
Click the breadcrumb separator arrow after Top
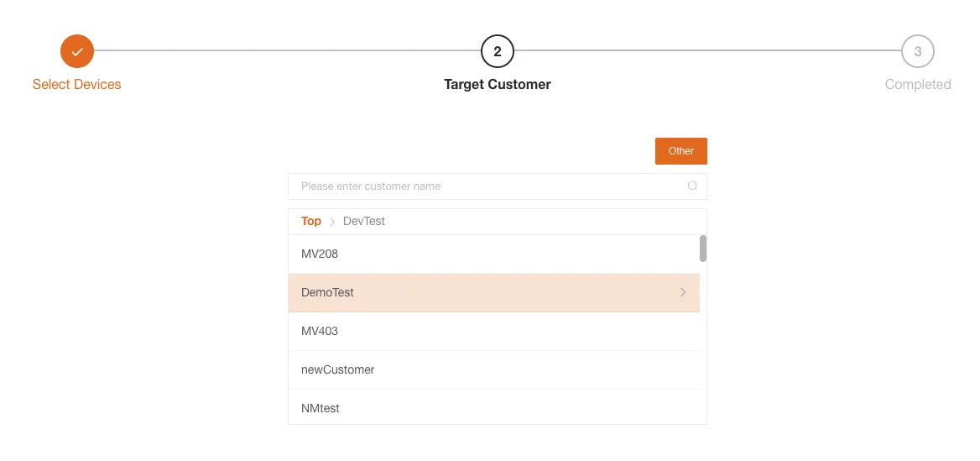[332, 222]
